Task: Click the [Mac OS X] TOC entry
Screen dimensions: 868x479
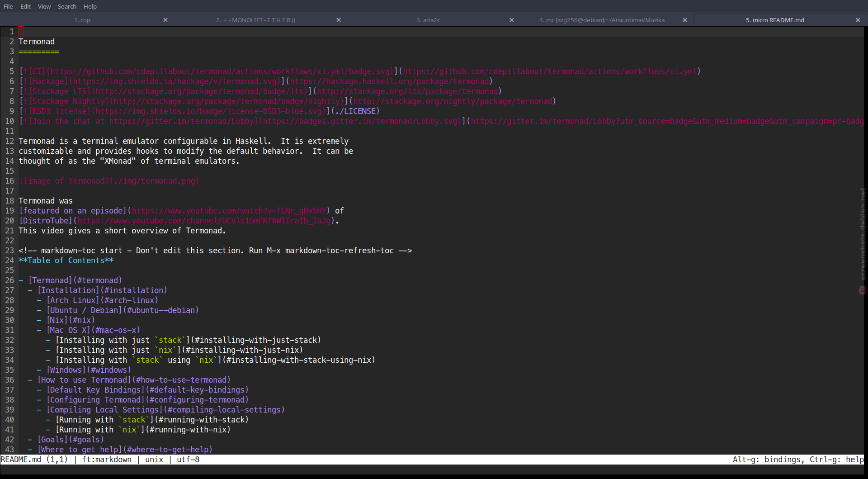Action: point(93,330)
